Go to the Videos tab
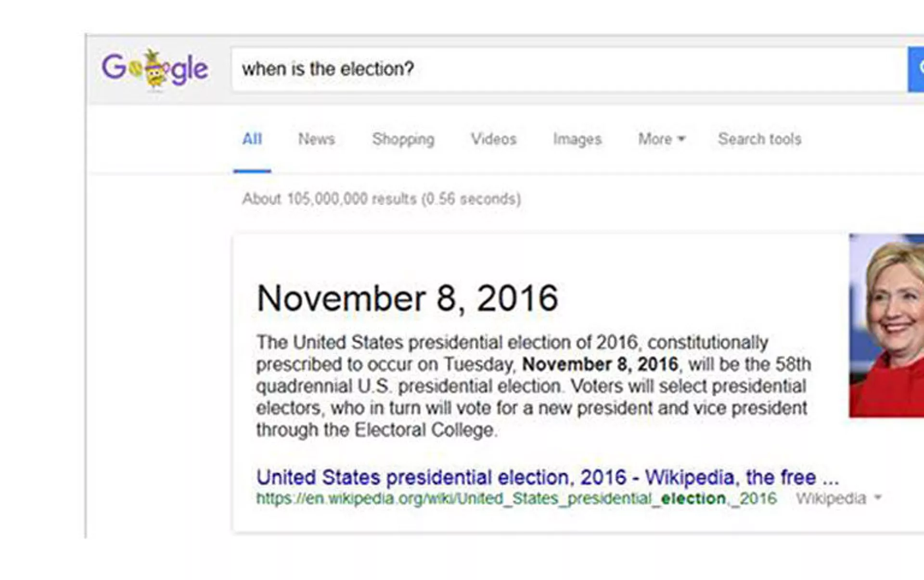The image size is (924, 580). [x=493, y=139]
